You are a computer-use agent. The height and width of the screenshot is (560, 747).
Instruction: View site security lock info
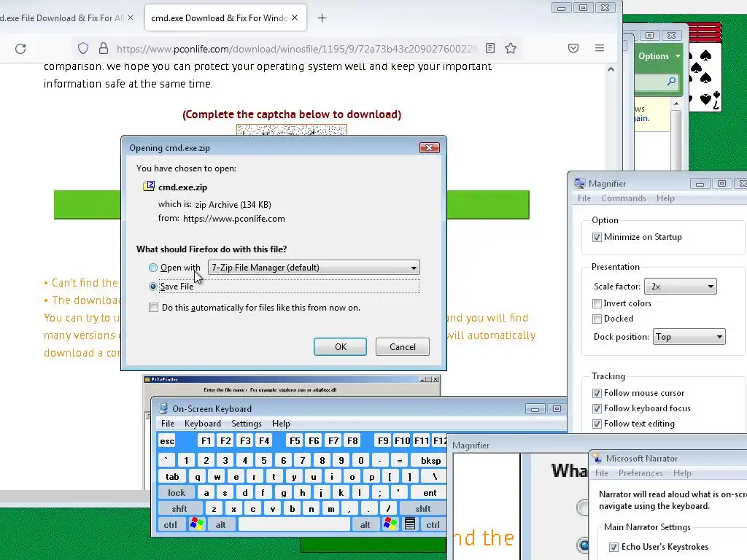[104, 49]
